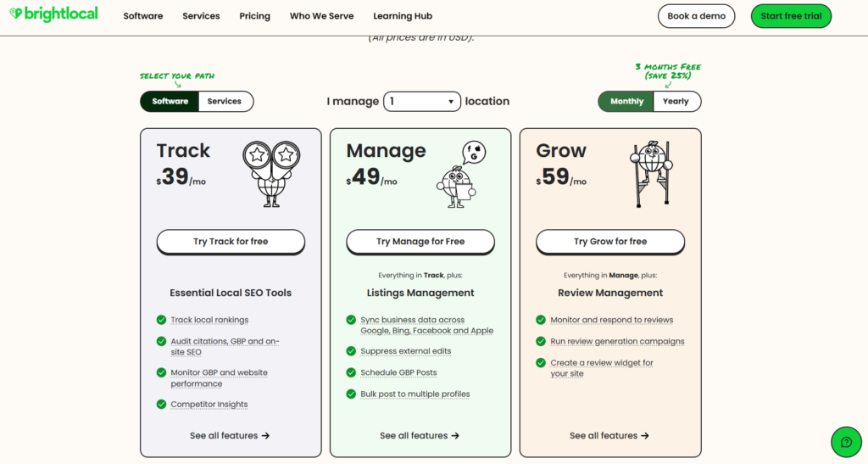Click green checkmark beside Track local rankings
This screenshot has width=868, height=464.
(161, 320)
